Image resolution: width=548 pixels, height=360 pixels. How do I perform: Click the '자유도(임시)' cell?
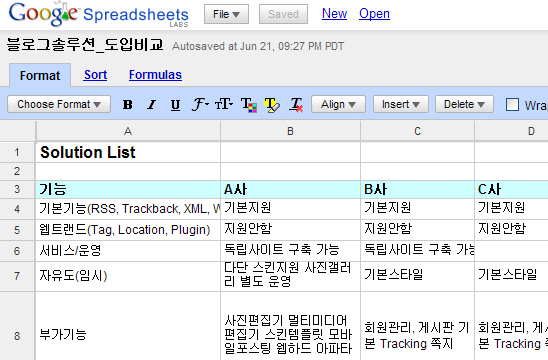point(128,276)
